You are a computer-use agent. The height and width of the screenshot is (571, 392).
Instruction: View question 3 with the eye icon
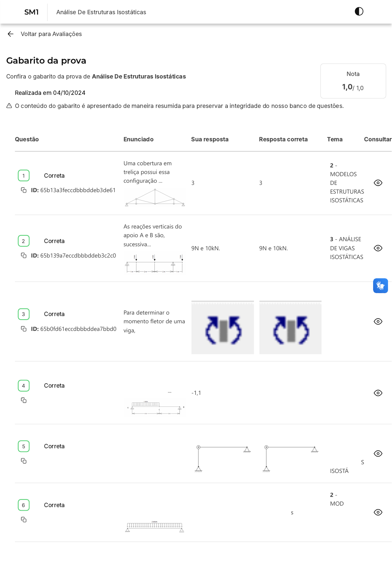point(378,321)
